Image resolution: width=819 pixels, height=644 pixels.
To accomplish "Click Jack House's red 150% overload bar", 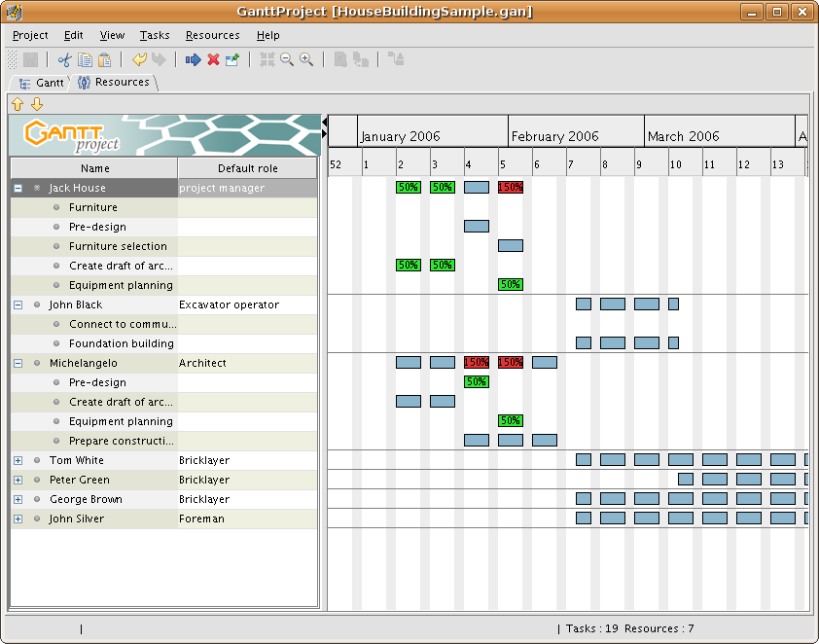I will [x=511, y=187].
